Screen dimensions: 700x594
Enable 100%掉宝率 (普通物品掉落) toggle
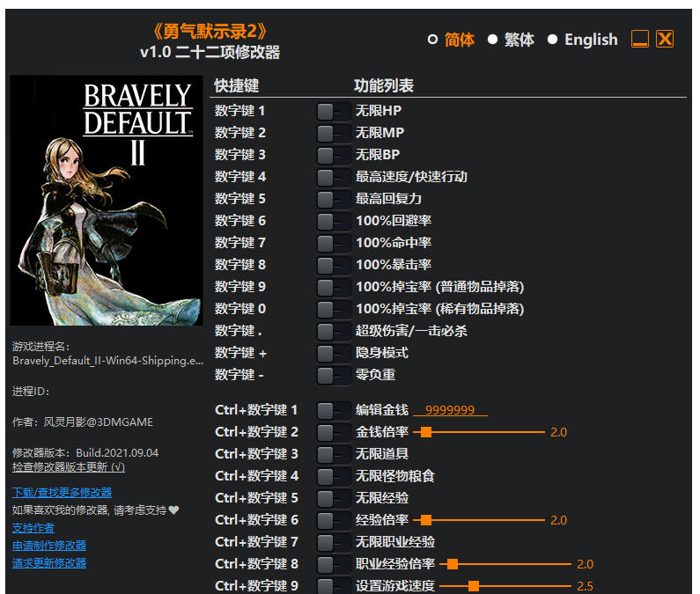point(334,287)
